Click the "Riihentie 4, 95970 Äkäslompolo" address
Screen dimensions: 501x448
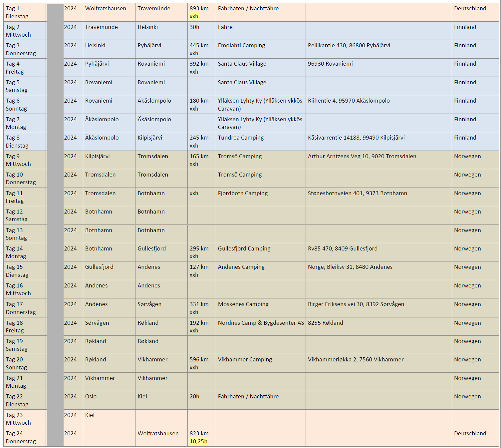point(349,101)
